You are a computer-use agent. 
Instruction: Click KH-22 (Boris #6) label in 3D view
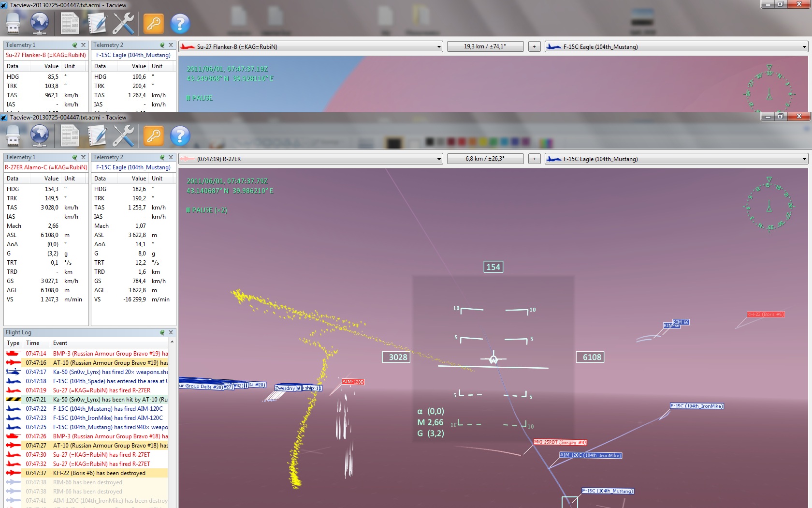[x=765, y=314]
